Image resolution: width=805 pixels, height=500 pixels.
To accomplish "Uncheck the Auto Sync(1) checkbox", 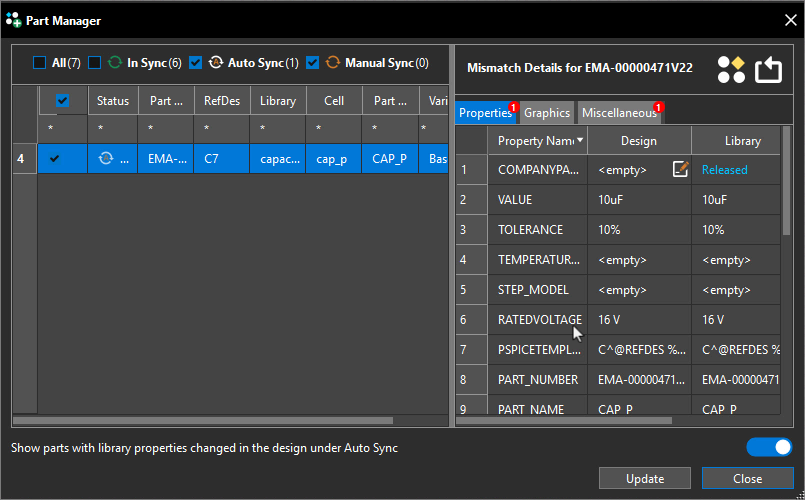I will pos(195,63).
